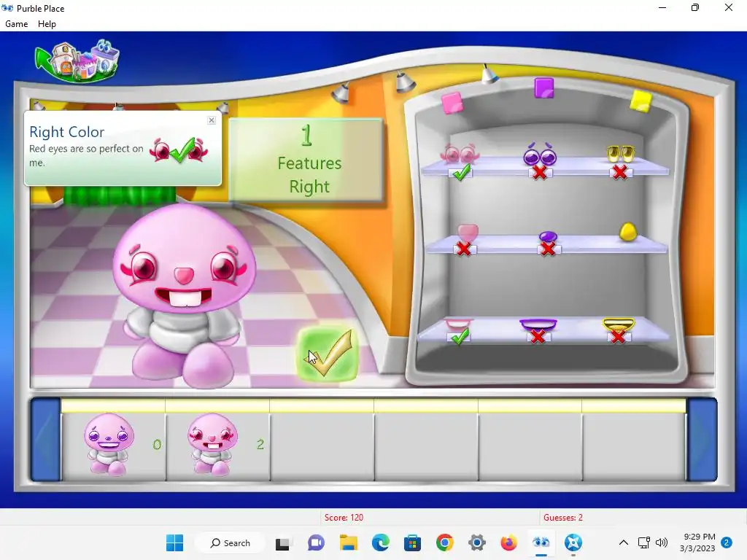Click the '1 Features Right' sign
This screenshot has height=560, width=747.
[306, 160]
